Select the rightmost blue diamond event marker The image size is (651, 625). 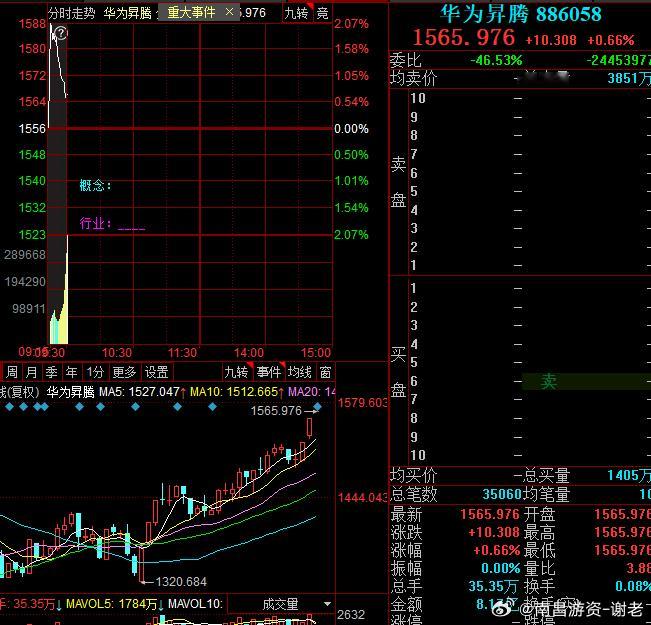pyautogui.click(x=318, y=406)
